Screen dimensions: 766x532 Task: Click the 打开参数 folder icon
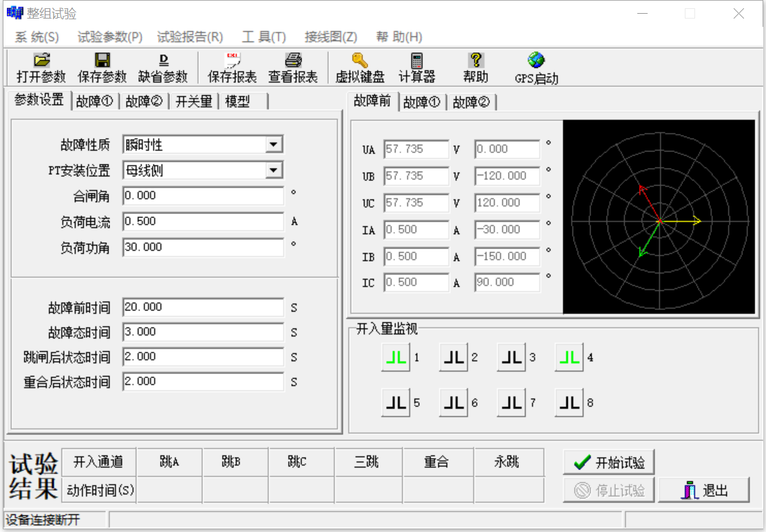pos(41,61)
